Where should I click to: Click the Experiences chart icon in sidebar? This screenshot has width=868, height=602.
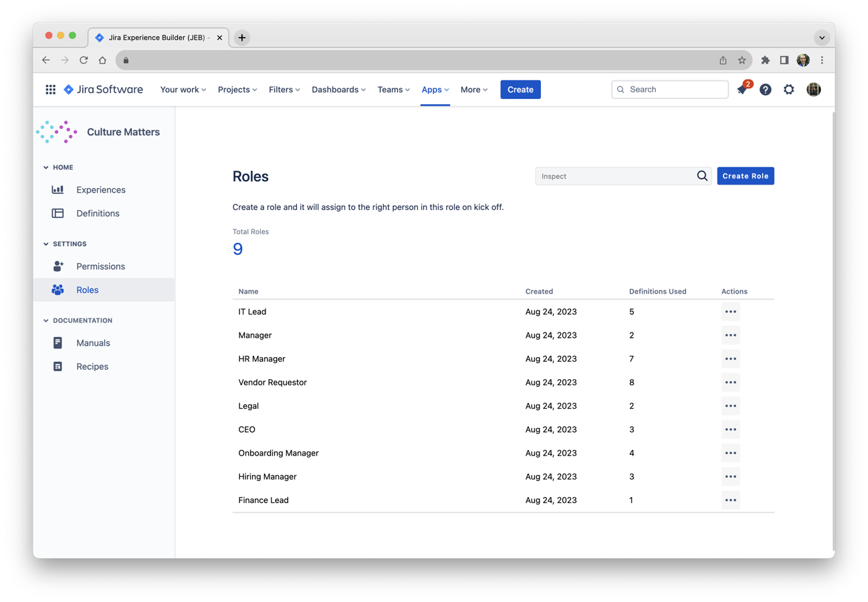[x=58, y=190]
